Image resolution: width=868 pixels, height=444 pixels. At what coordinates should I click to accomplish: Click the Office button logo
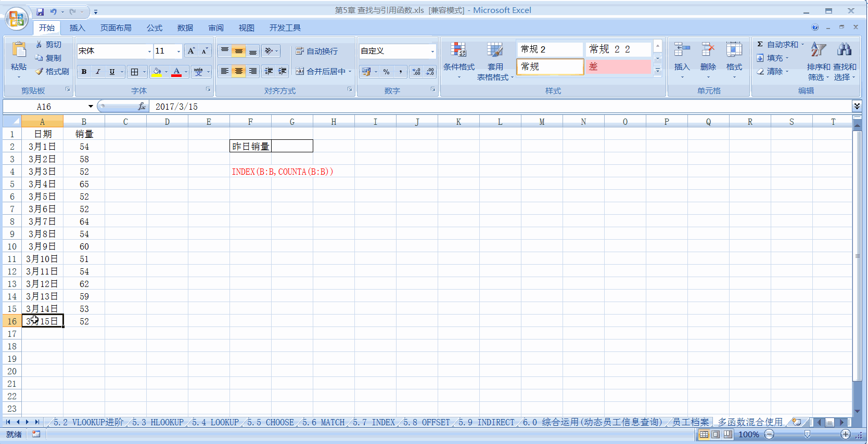17,19
